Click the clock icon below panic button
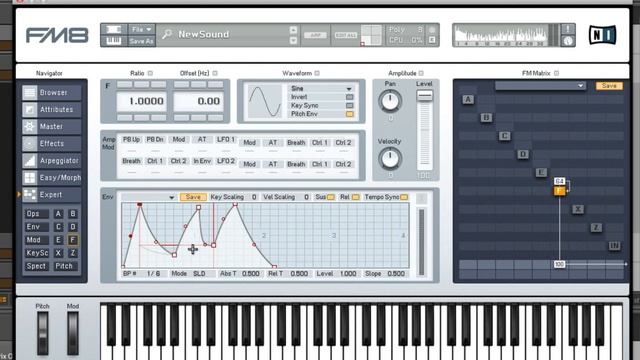Image resolution: width=640 pixels, height=360 pixels. [568, 41]
